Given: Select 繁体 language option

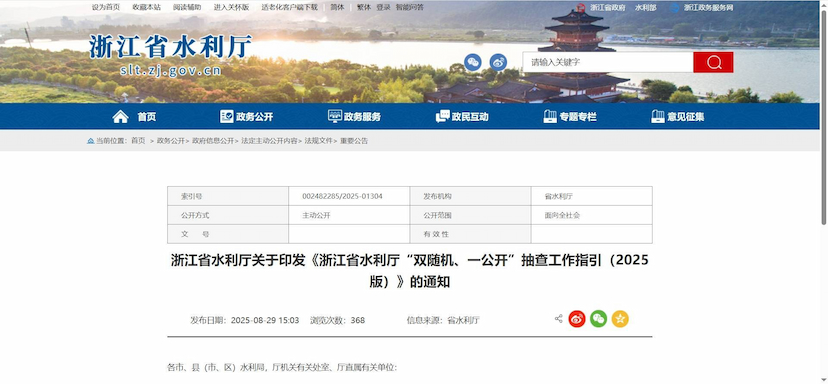Looking at the screenshot, I should [364, 7].
